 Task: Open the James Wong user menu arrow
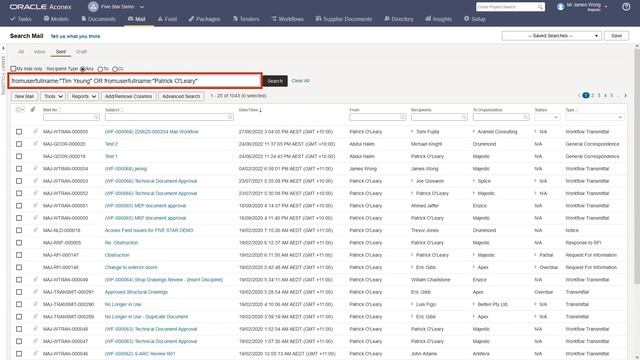[x=606, y=6]
